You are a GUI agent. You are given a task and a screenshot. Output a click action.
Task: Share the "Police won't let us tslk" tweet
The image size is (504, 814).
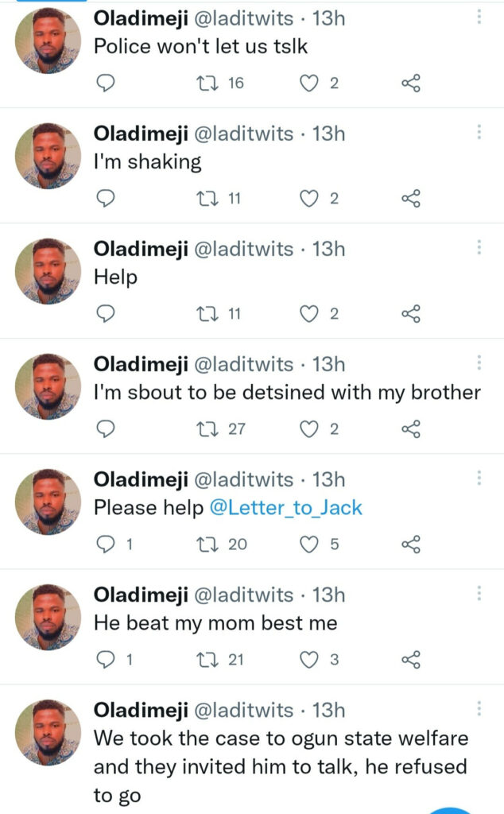point(410,83)
